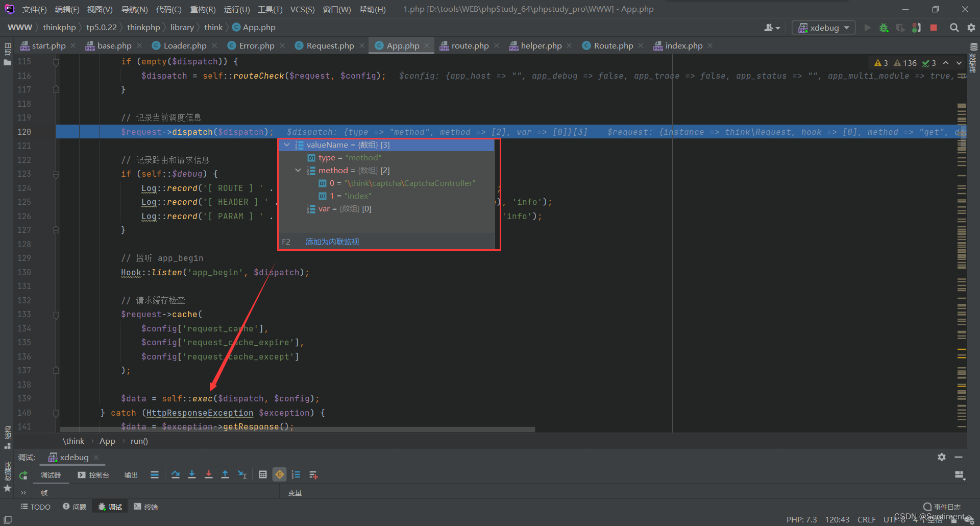
Task: Click Run to Cursor debug icon
Action: [242, 475]
